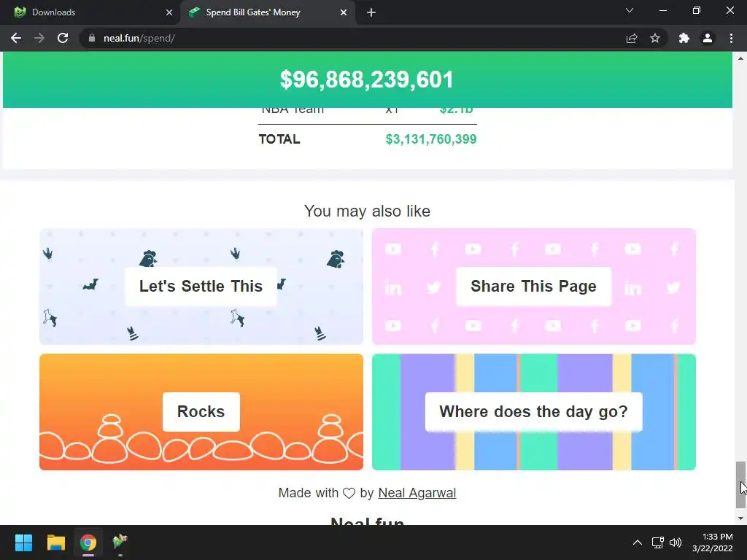Screen dimensions: 747x560
Task: Click the Chrome taskbar icon
Action: (88, 542)
